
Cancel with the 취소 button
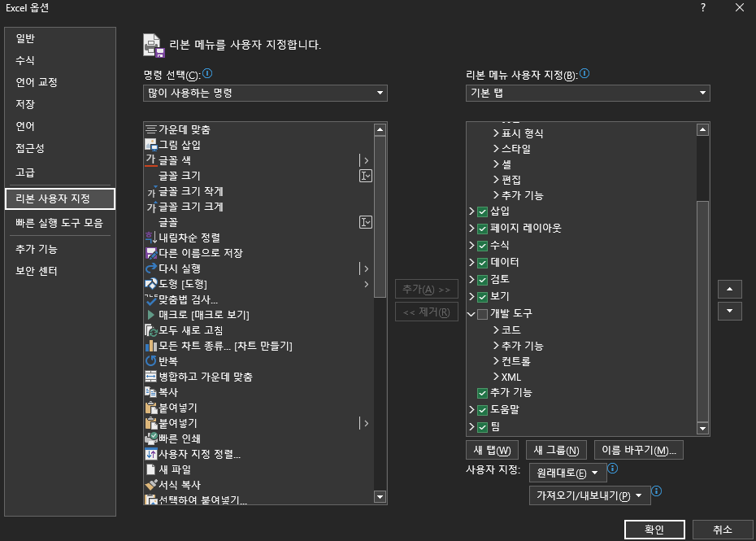pos(722,530)
